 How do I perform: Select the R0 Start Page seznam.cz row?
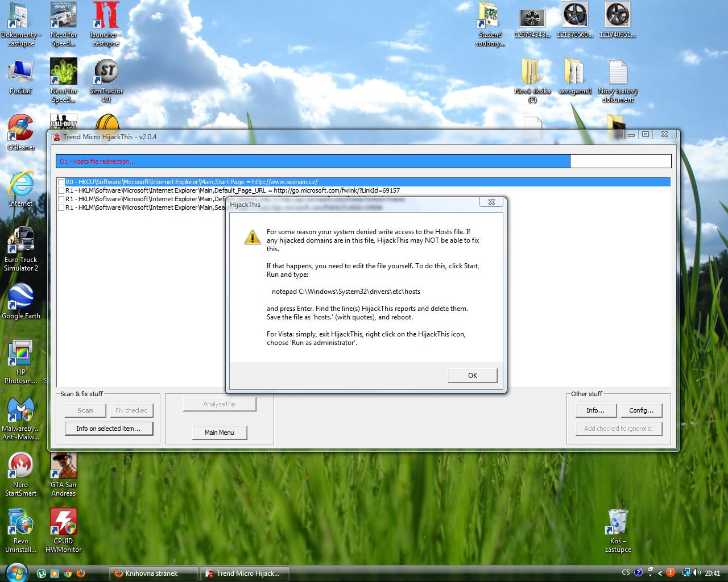coord(363,182)
